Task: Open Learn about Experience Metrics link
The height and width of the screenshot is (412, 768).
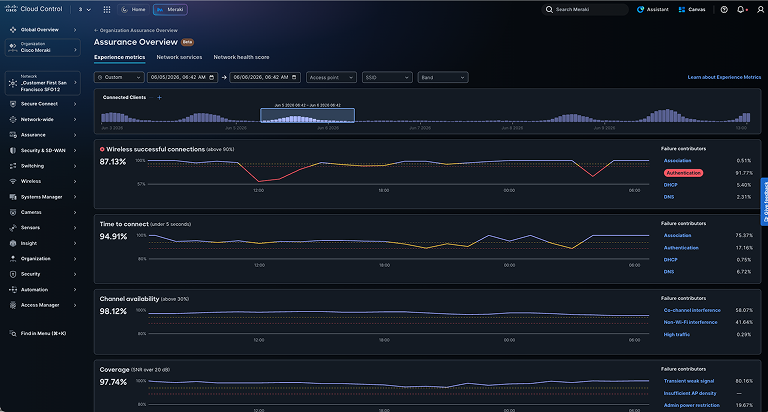Action: tap(724, 77)
